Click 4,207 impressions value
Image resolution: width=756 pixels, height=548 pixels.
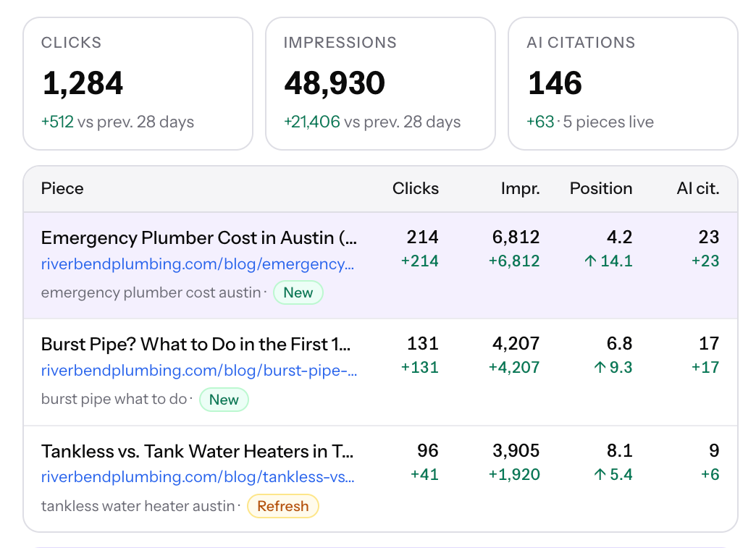(x=516, y=344)
